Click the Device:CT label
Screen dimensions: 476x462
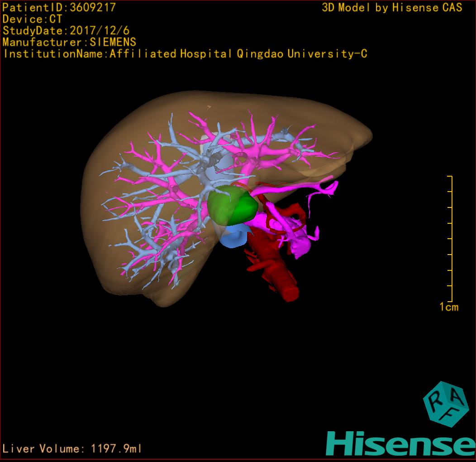(32, 19)
